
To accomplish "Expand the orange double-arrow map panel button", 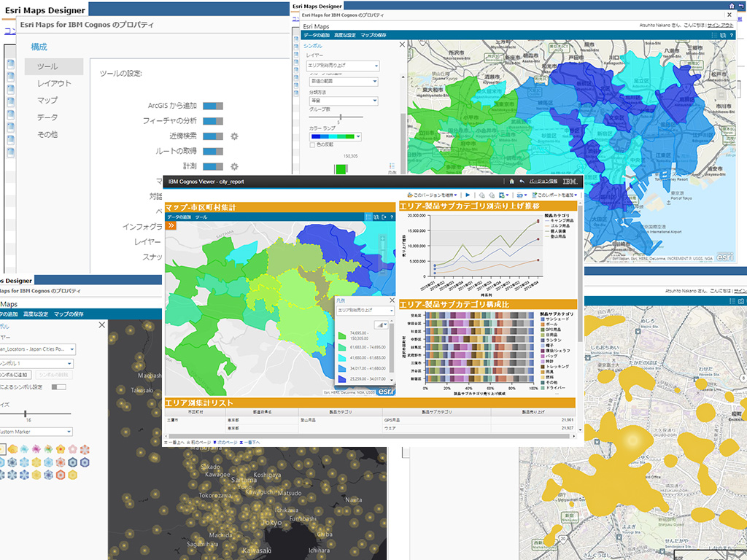I will coord(171,226).
